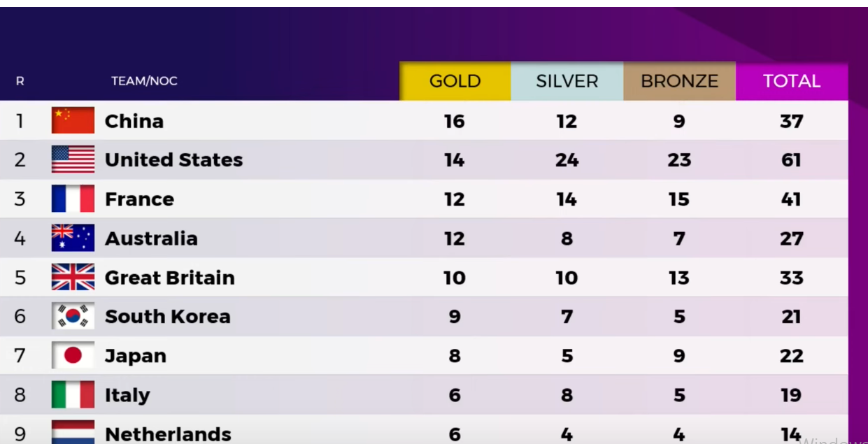The image size is (868, 444).
Task: Select the South Korea flag icon
Action: (73, 316)
